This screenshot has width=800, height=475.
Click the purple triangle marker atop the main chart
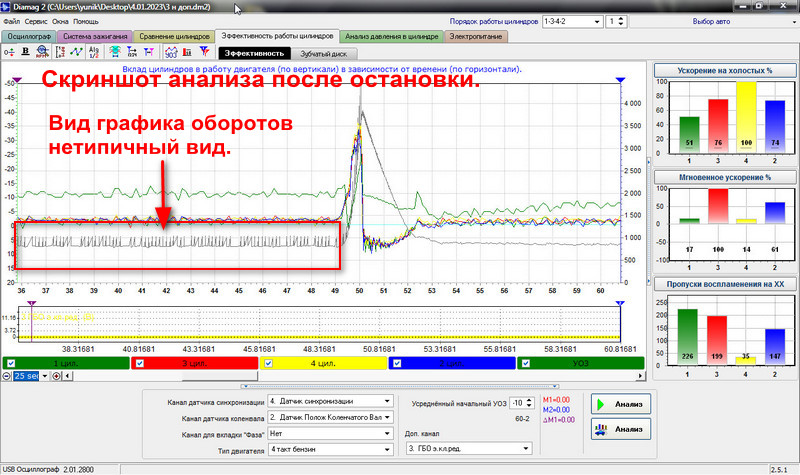[x=17, y=80]
